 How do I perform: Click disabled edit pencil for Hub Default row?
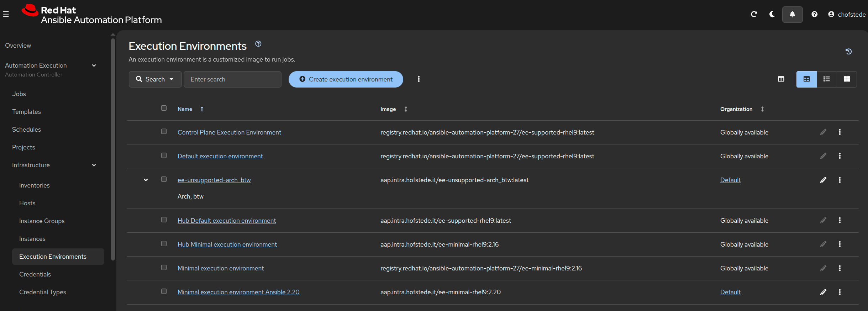click(x=823, y=220)
